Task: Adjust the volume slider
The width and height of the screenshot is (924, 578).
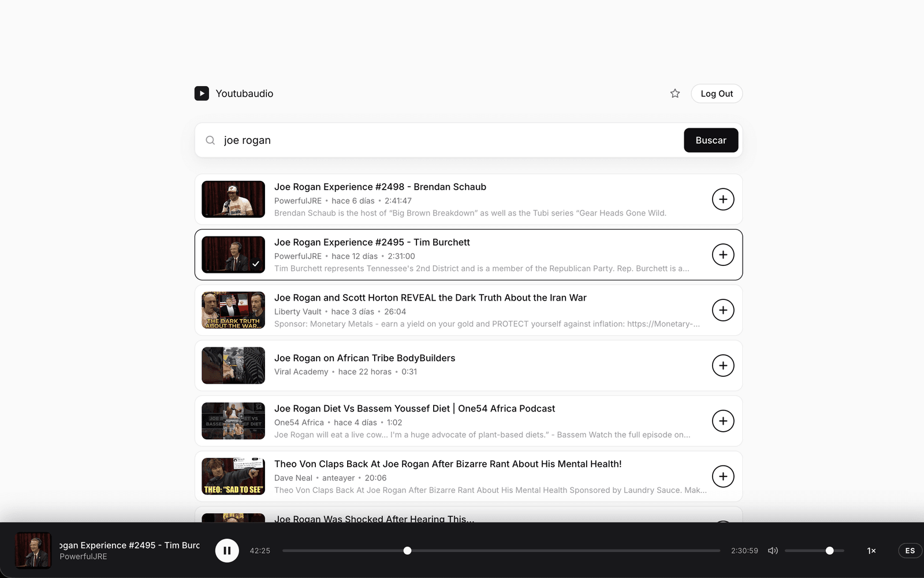Action: click(814, 551)
